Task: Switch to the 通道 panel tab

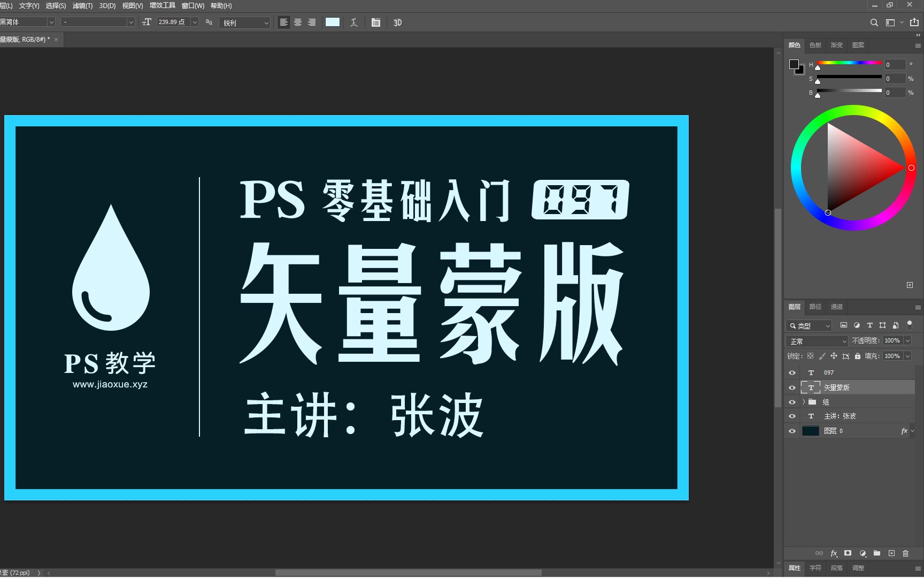Action: [836, 307]
